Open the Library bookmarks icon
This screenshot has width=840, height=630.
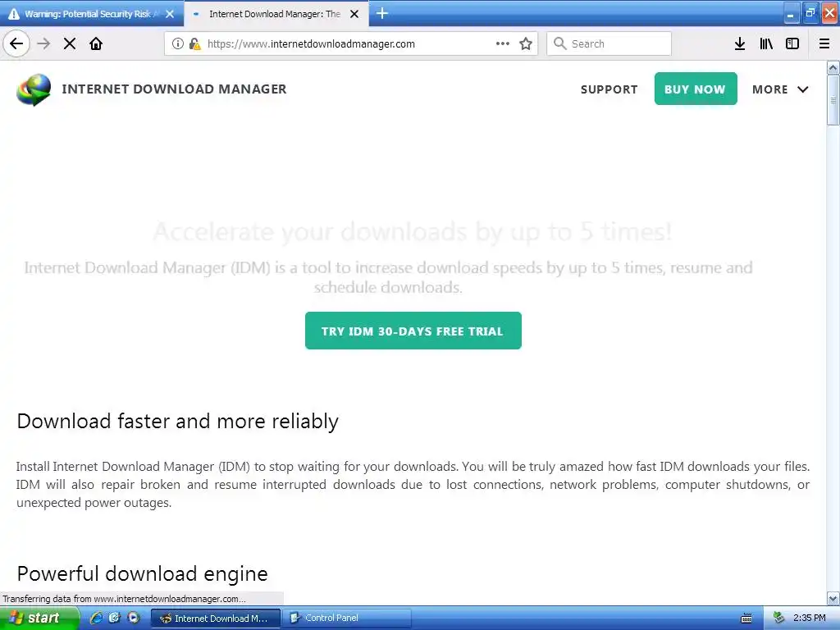pyautogui.click(x=766, y=43)
